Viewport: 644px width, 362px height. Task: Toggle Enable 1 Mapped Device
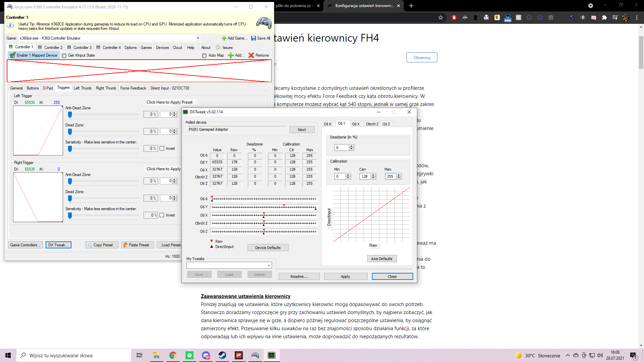pos(34,55)
